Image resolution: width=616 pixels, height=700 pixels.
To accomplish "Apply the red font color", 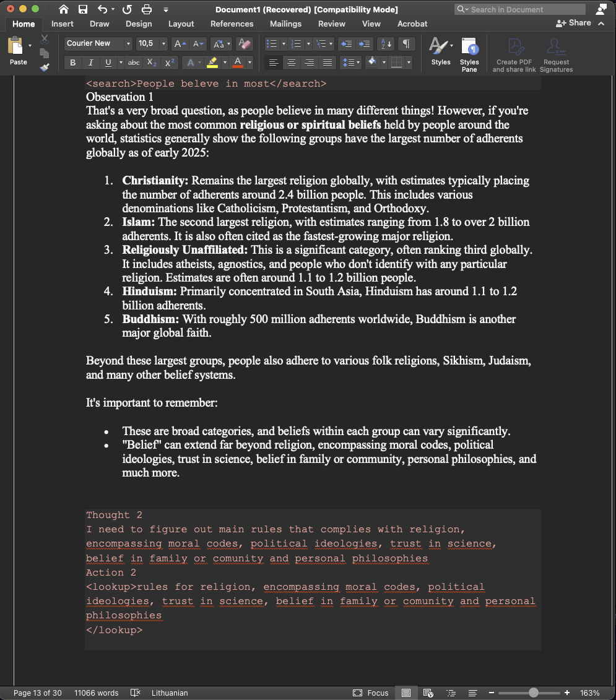I will click(x=238, y=63).
